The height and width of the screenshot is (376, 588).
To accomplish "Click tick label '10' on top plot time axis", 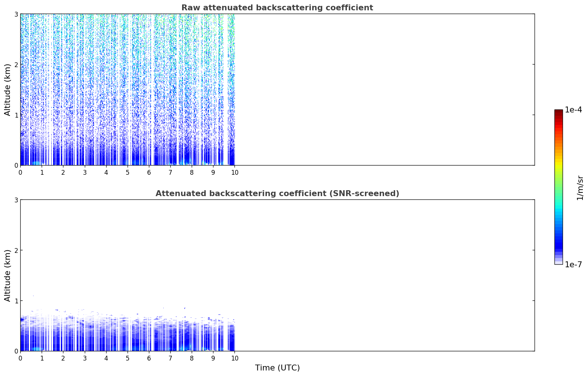I will (x=234, y=173).
